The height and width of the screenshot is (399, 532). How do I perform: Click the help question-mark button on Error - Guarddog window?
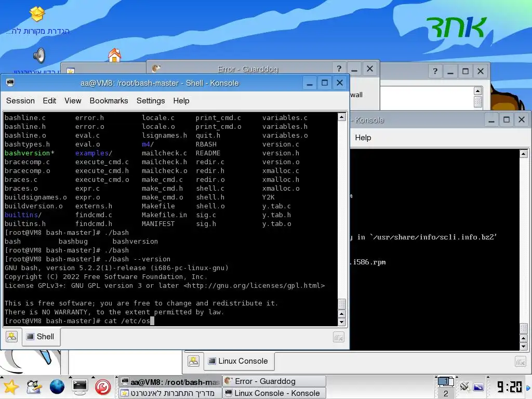tap(339, 69)
